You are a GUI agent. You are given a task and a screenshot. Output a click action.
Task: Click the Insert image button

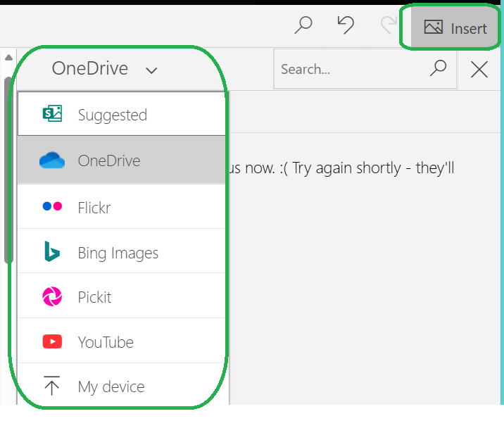(x=455, y=27)
